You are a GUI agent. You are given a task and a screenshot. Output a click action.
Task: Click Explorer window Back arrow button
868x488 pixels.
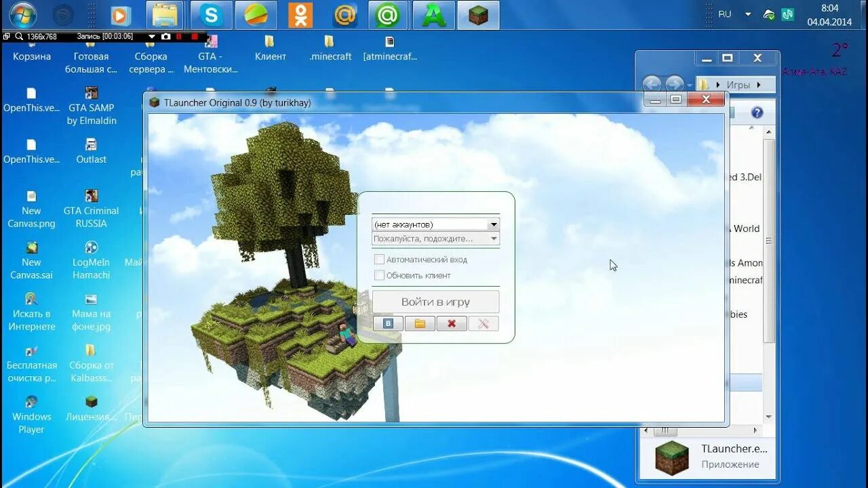652,84
